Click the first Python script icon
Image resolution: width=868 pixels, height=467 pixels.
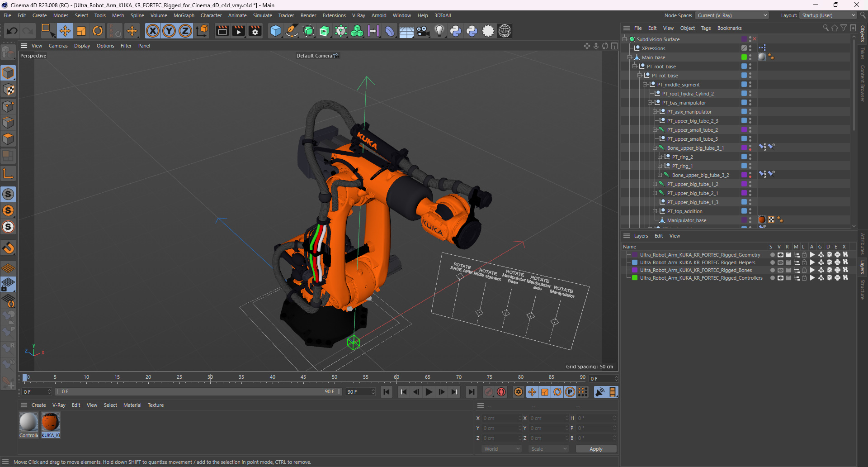(456, 31)
